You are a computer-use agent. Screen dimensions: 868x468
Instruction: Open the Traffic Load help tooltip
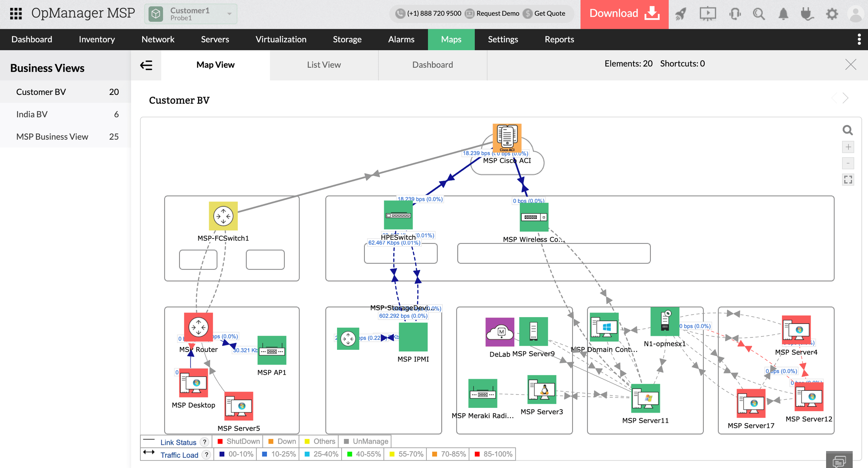pyautogui.click(x=206, y=455)
